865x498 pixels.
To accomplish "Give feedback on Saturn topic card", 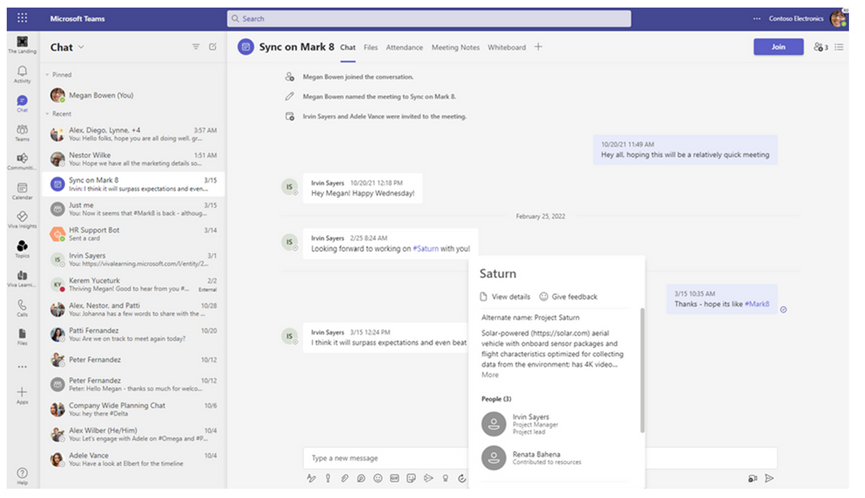I will click(x=568, y=297).
